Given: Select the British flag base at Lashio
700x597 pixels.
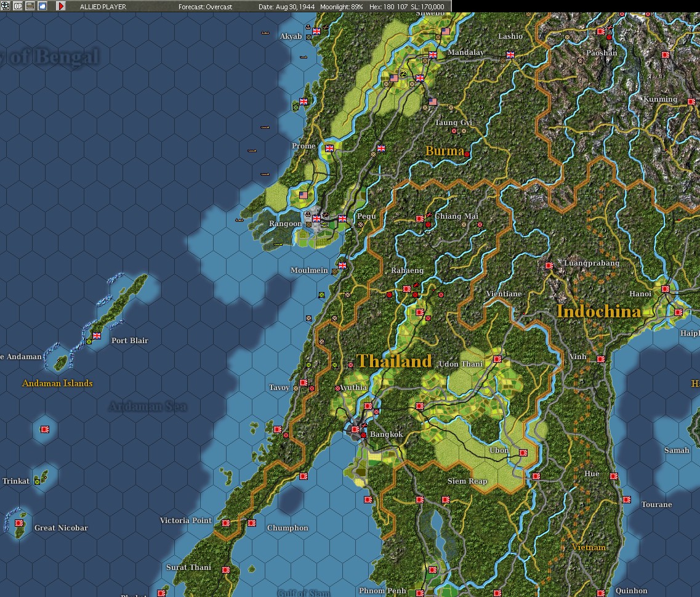Looking at the screenshot, I should pos(510,54).
